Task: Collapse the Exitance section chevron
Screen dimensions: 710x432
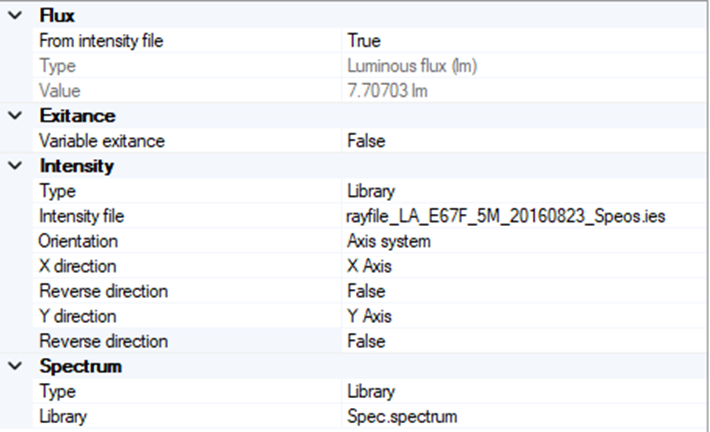Action: pos(13,116)
